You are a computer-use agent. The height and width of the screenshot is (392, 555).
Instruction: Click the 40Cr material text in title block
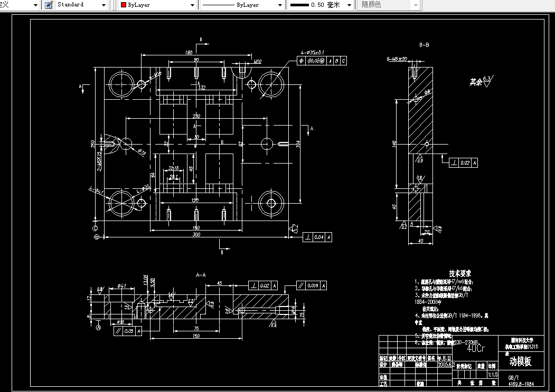pyautogui.click(x=476, y=349)
